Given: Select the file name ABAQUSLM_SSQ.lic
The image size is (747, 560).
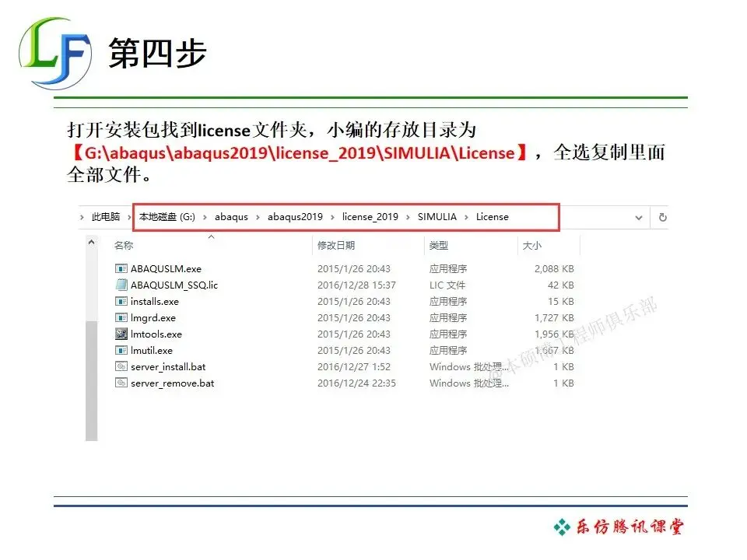Looking at the screenshot, I should coord(174,285).
